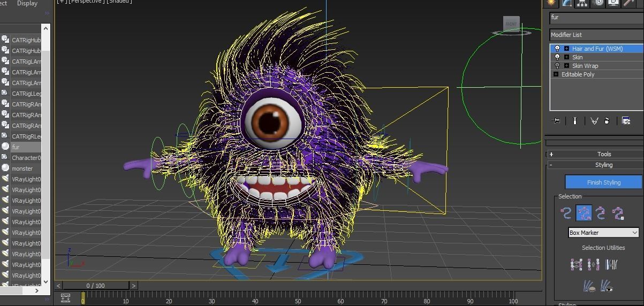Click the [+] viewport label menu
This screenshot has width=644, height=306.
tap(61, 2)
